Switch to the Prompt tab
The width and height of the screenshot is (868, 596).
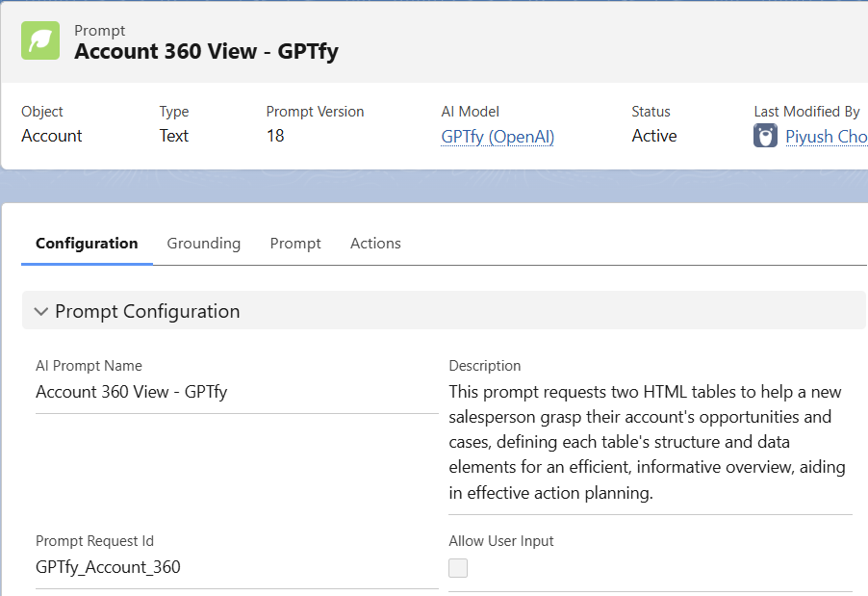[x=295, y=244]
